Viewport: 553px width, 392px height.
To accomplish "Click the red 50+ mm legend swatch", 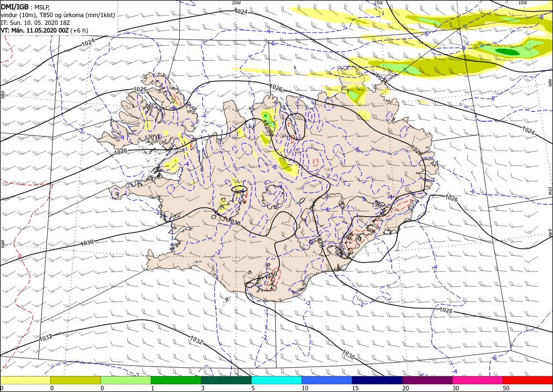I will [x=528, y=380].
